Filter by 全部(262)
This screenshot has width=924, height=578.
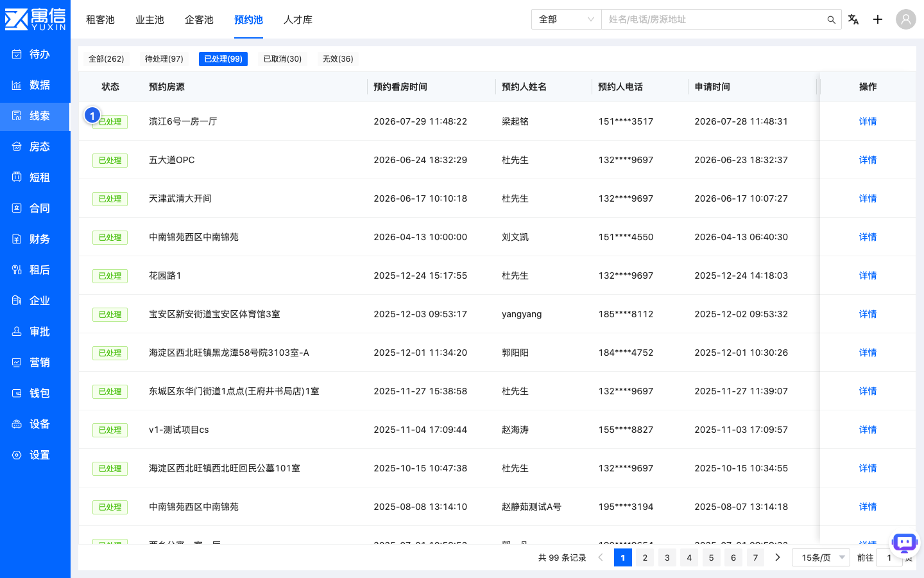[x=107, y=59]
